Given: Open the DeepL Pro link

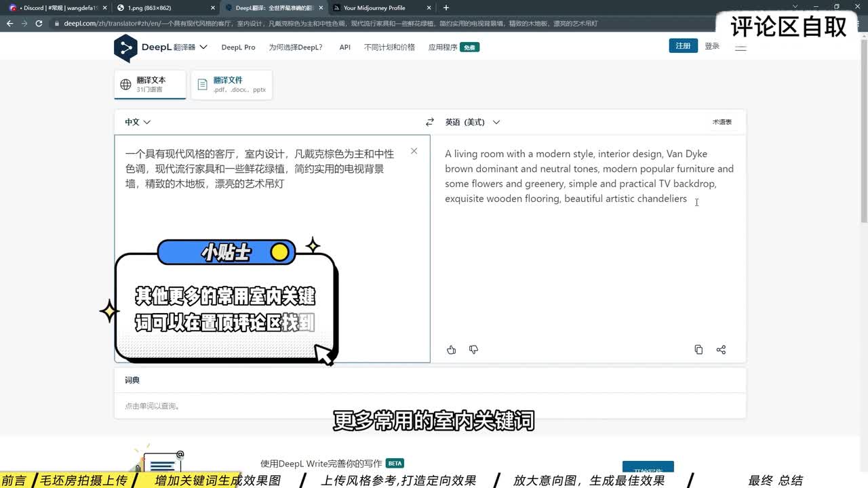Looking at the screenshot, I should click(238, 47).
